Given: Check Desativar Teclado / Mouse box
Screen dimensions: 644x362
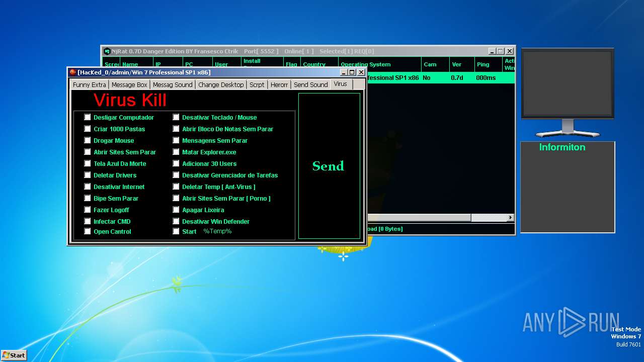Looking at the screenshot, I should coord(176,117).
